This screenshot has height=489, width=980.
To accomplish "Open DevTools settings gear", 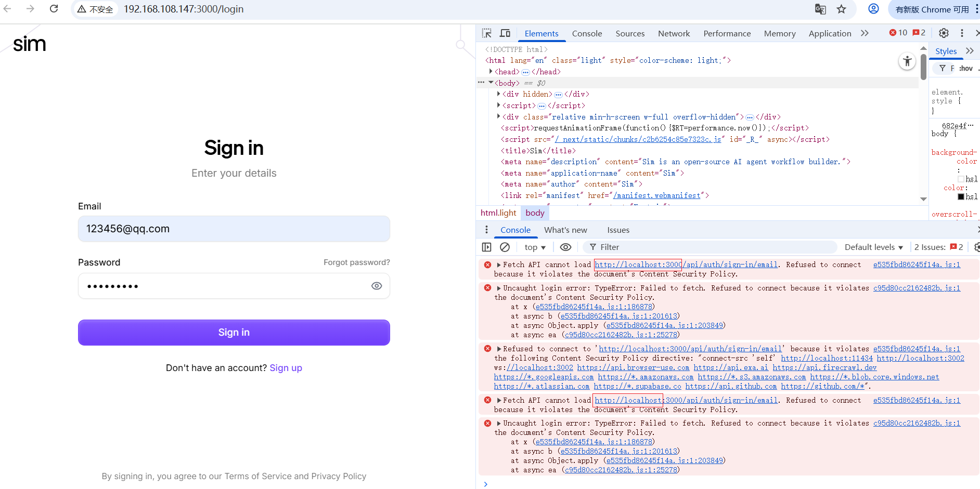I will tap(944, 33).
